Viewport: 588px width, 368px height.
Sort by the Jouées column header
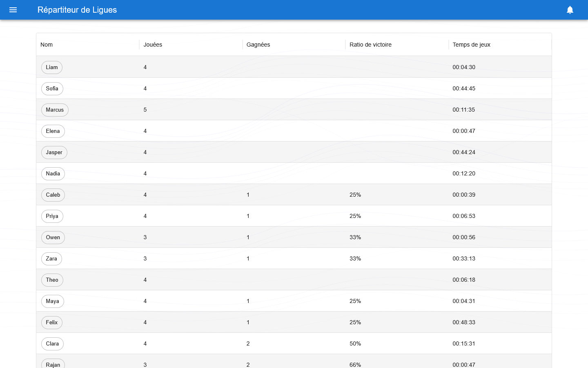pyautogui.click(x=153, y=45)
